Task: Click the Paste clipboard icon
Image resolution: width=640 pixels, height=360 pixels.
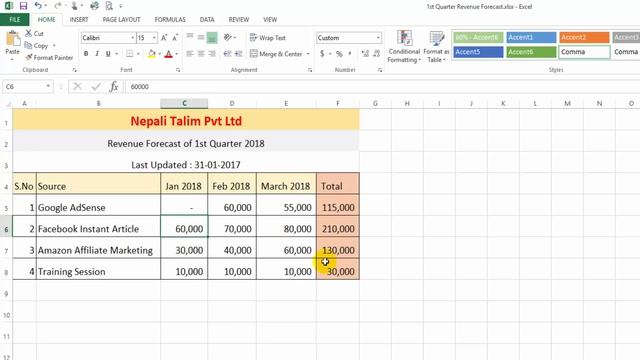Action: pos(13,39)
